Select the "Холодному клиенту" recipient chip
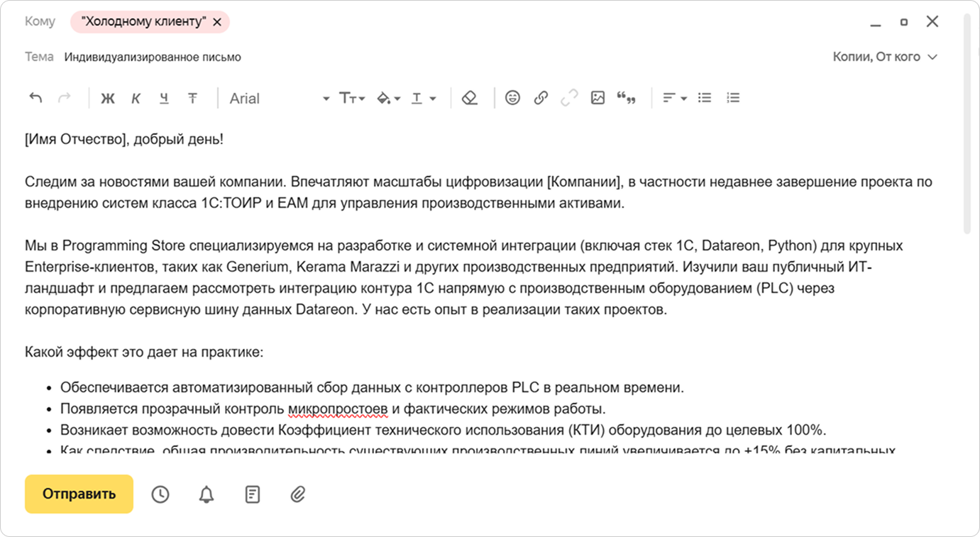Screen dimensions: 980x537 (143, 22)
